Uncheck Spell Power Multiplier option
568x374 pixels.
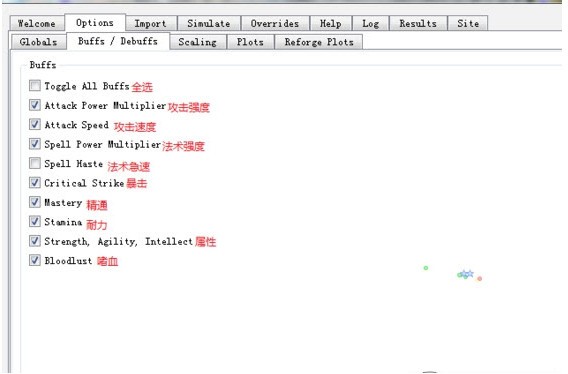(35, 144)
